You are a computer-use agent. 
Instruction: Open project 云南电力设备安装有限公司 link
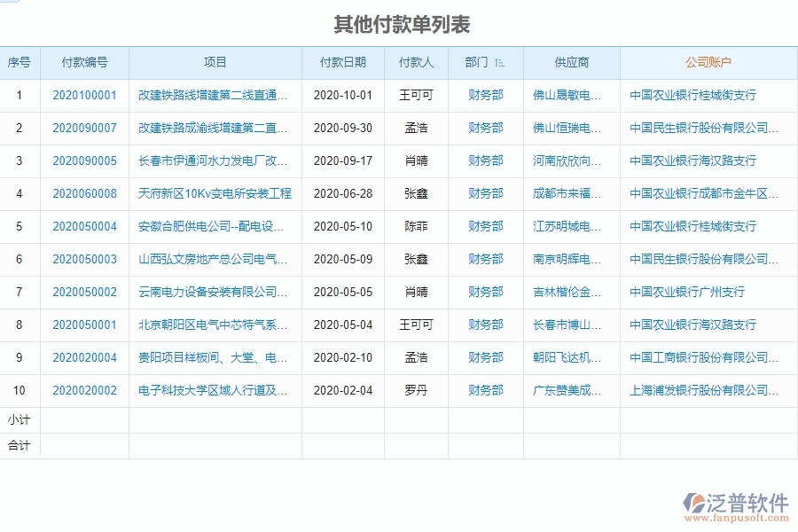tap(215, 292)
